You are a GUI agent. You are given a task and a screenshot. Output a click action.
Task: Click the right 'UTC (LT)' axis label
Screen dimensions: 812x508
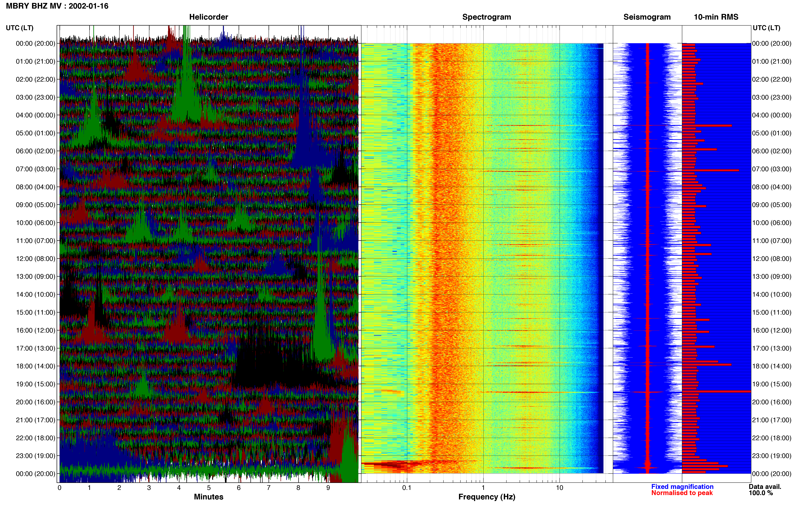(766, 28)
